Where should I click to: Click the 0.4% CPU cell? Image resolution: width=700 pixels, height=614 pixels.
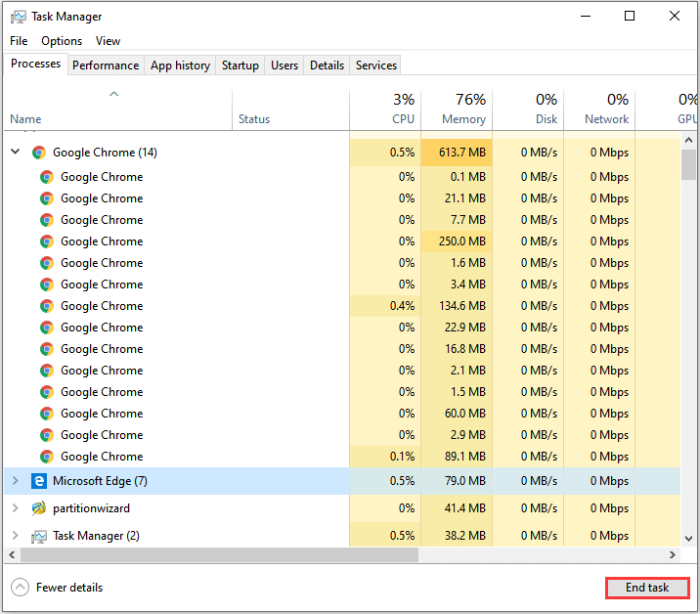pyautogui.click(x=385, y=306)
